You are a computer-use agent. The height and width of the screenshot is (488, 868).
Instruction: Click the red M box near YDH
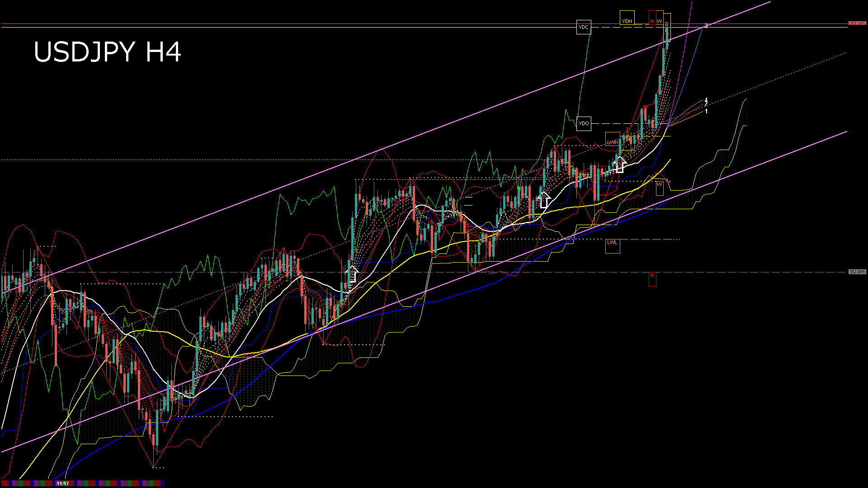coord(652,18)
